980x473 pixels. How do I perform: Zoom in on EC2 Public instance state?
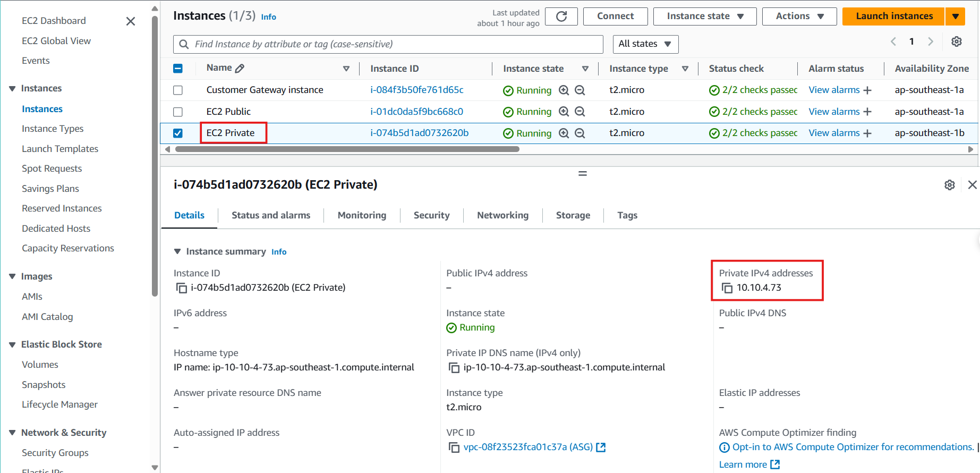(564, 112)
